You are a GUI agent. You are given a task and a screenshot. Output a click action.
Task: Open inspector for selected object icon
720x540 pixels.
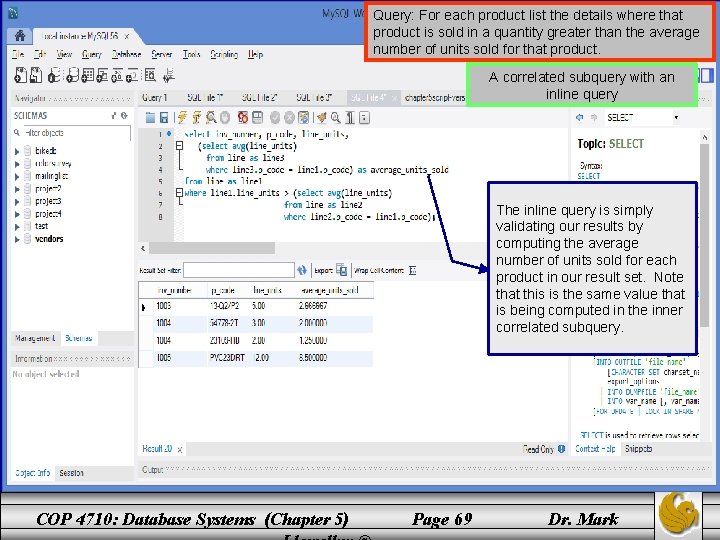tap(54, 75)
